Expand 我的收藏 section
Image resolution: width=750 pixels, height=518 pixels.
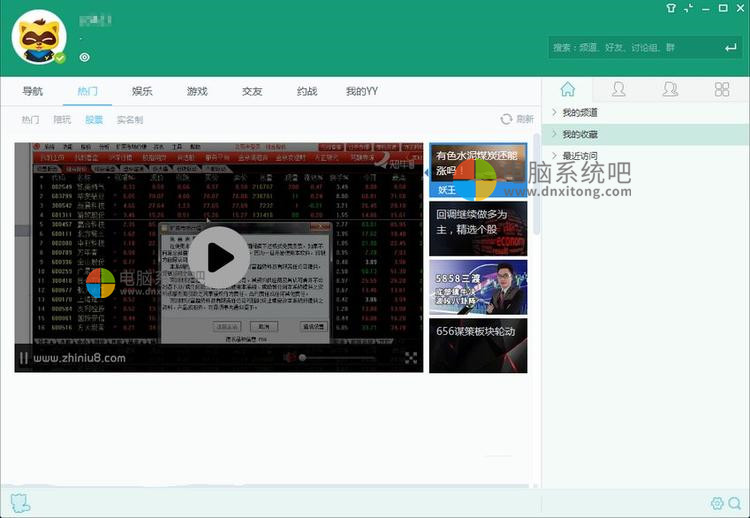click(x=580, y=135)
